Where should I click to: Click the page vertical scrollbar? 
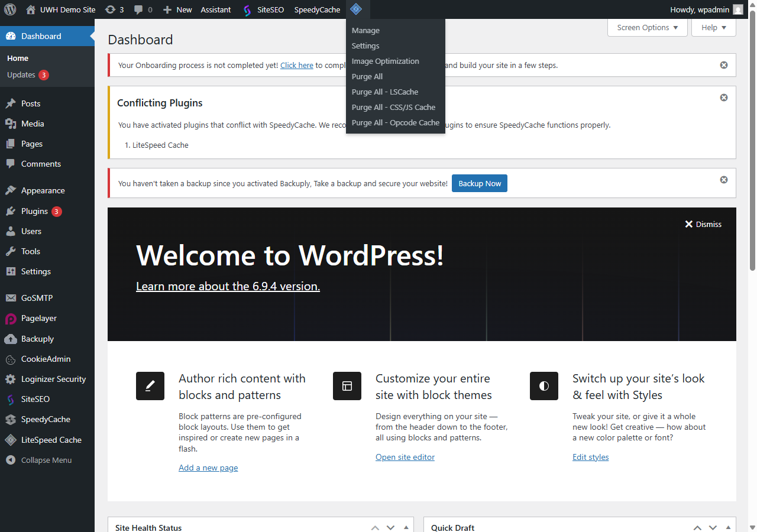(x=753, y=142)
